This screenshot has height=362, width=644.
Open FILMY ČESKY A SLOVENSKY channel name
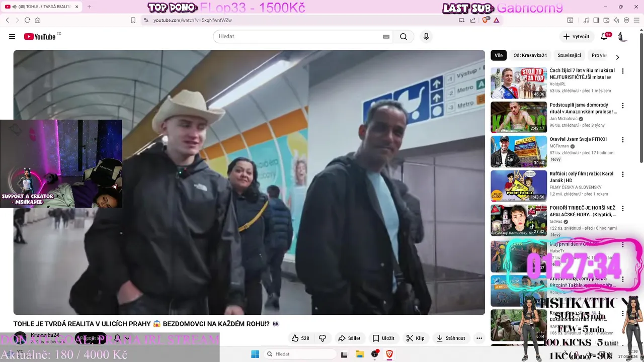tap(575, 187)
